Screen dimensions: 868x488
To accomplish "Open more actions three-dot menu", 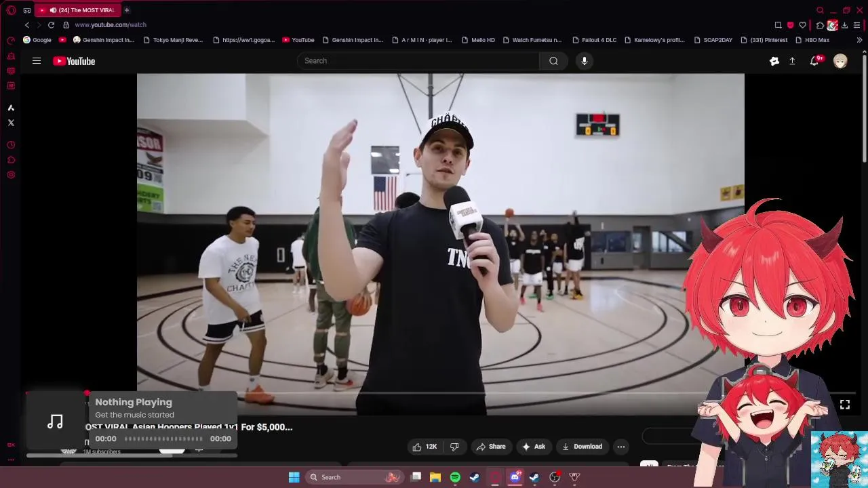I will pyautogui.click(x=620, y=447).
